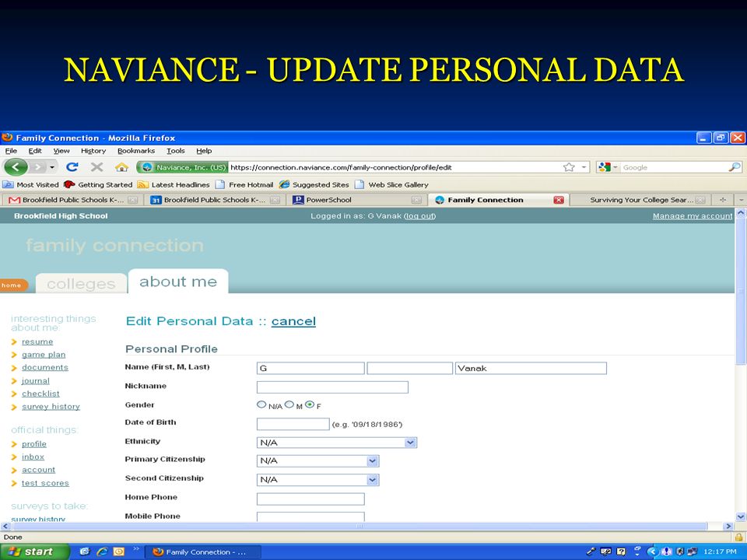Open the history dropdown arrow beside the Forward button
The width and height of the screenshot is (747, 560).
[x=52, y=168]
